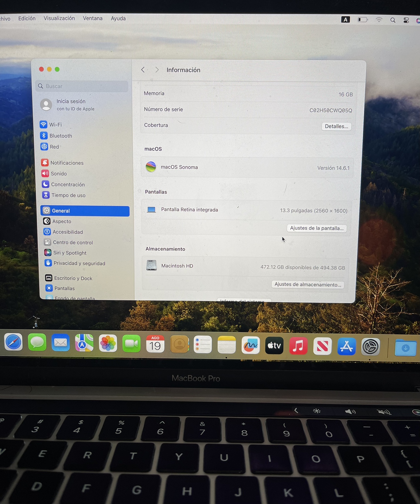Image resolution: width=420 pixels, height=504 pixels.
Task: Open the Ventana menu
Action: [x=93, y=19]
